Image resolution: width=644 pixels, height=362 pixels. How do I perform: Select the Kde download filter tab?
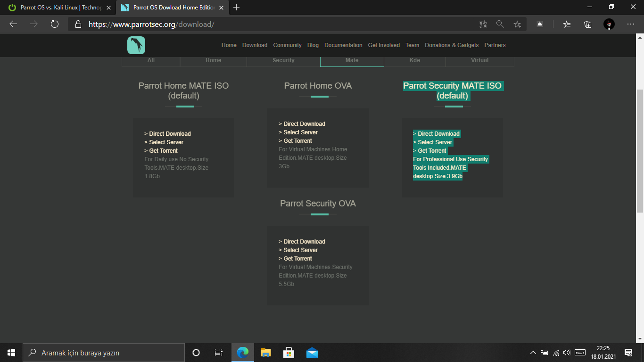click(415, 60)
